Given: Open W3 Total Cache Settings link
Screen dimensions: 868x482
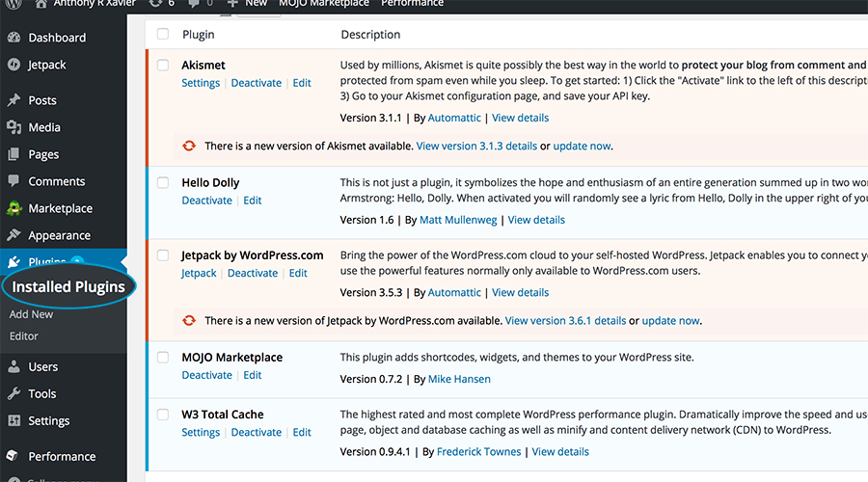Looking at the screenshot, I should [201, 432].
